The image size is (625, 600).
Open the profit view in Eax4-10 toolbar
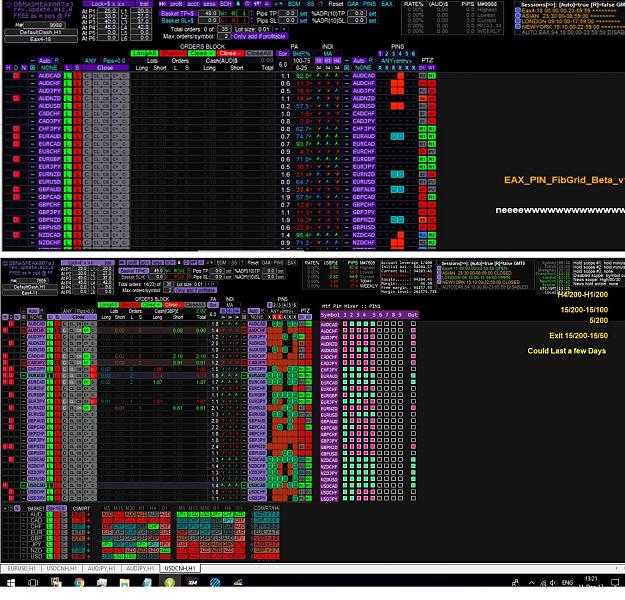tap(175, 4)
